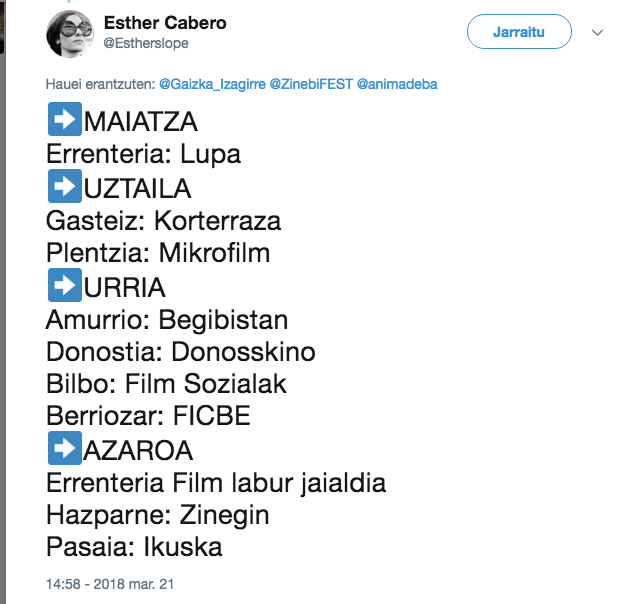Click the arrow emoji before UZTAILA
The width and height of the screenshot is (640, 604).
click(65, 187)
